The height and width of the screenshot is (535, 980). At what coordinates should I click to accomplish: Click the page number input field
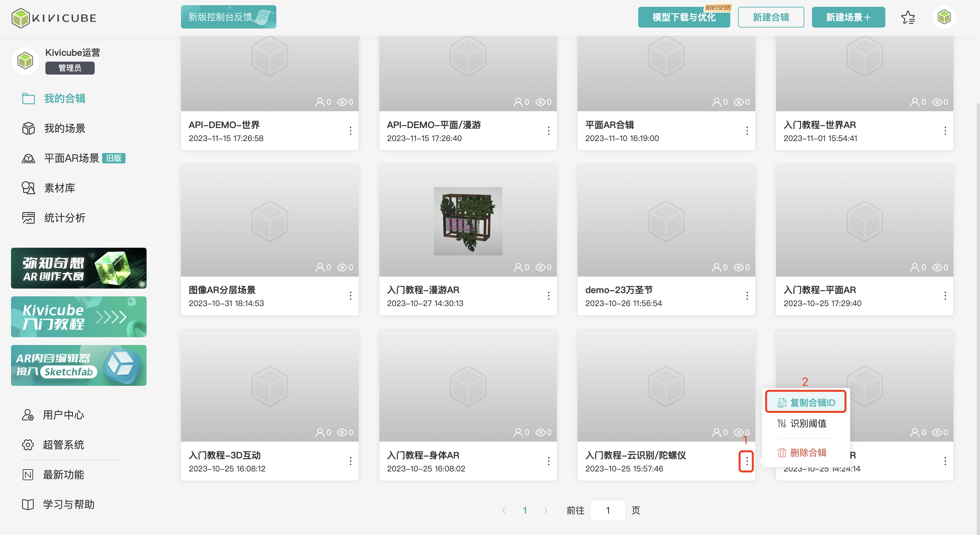point(607,510)
